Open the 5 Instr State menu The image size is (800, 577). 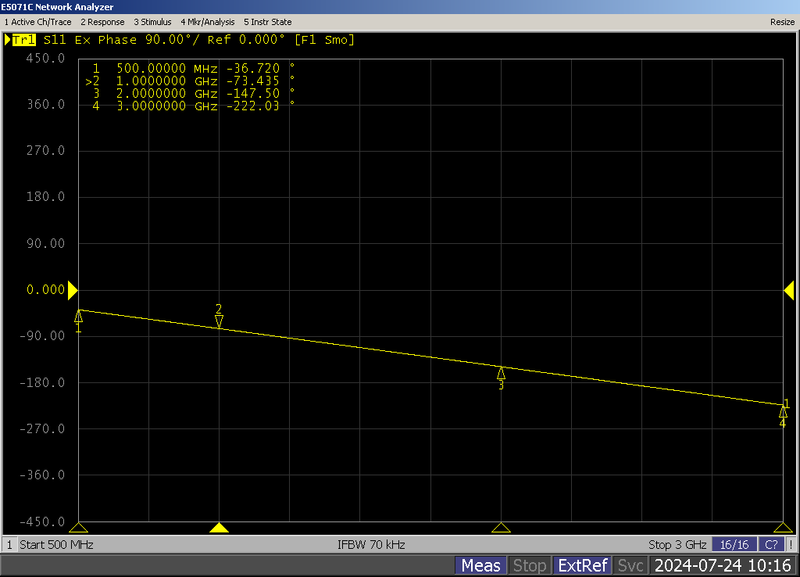(x=270, y=21)
